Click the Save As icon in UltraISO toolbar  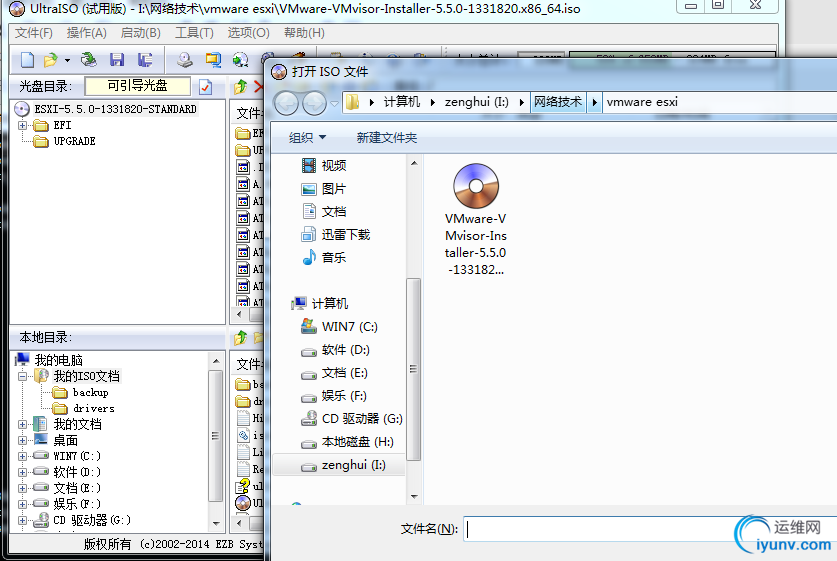click(145, 60)
